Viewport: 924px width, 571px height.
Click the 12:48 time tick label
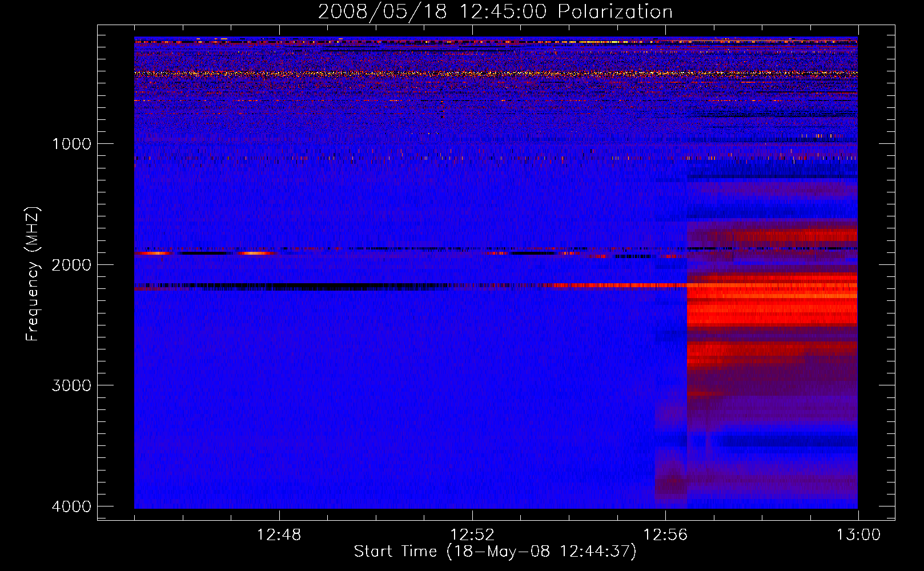tap(279, 535)
